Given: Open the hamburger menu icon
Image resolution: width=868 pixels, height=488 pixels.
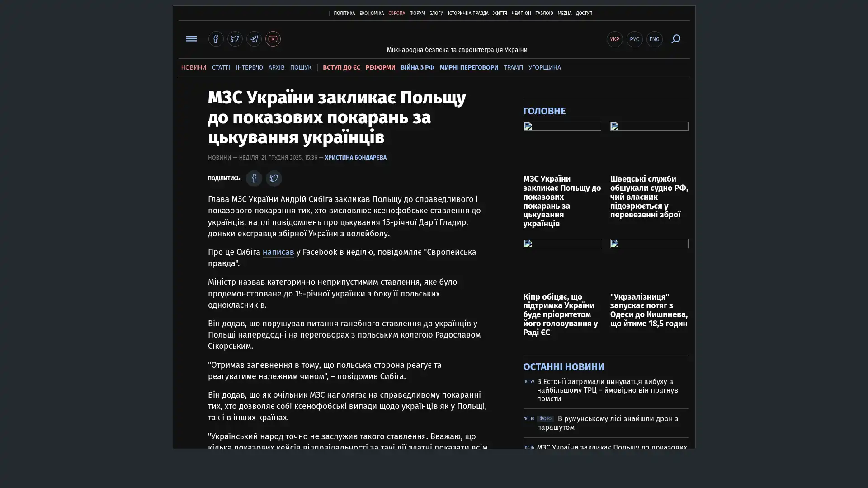Looking at the screenshot, I should pyautogui.click(x=191, y=39).
